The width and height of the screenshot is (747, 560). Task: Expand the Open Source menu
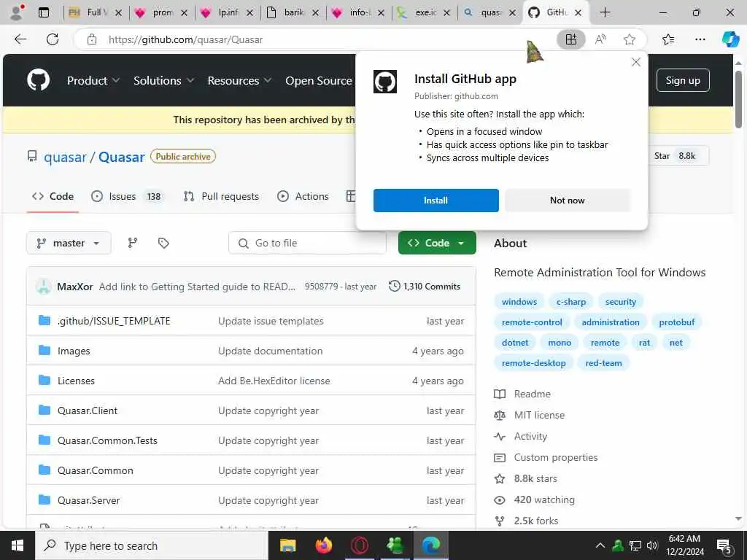coord(318,80)
